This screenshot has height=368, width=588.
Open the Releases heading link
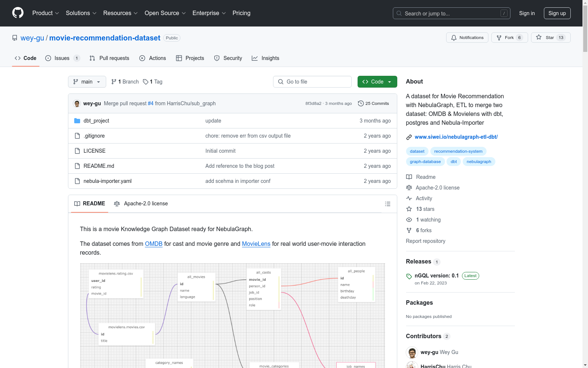pos(419,262)
